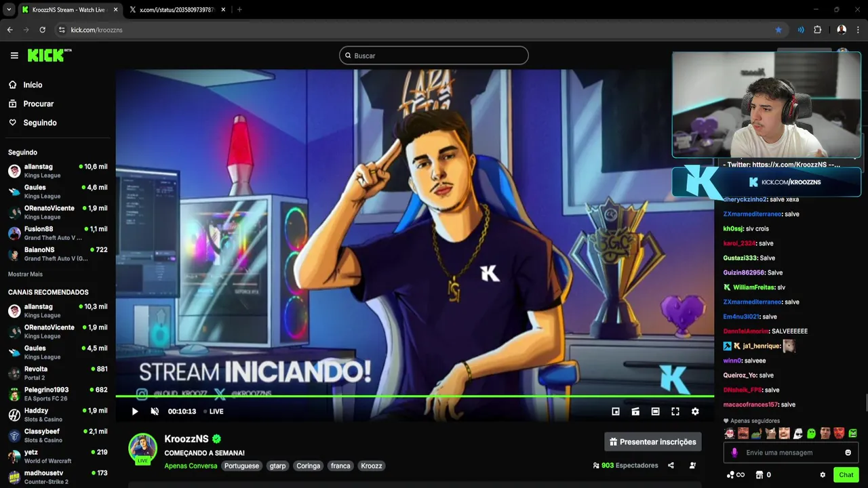Open the Kick logo home link

tap(49, 55)
